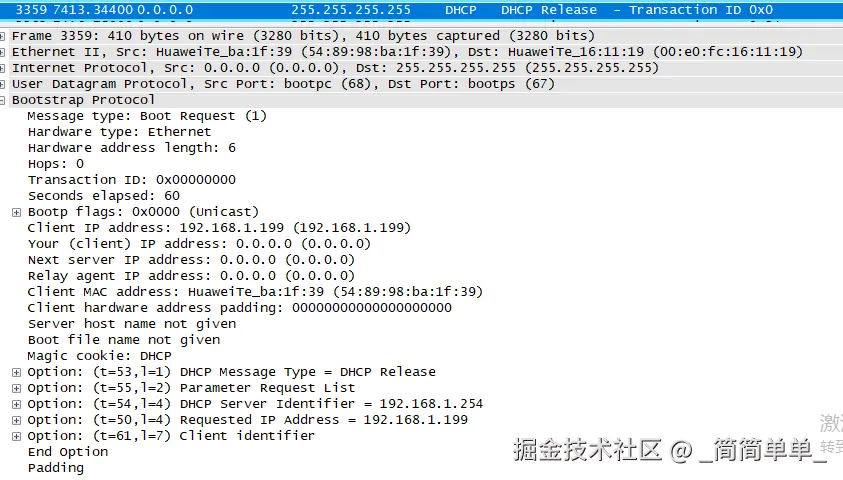Expand the User Datagram Protocol section
Viewport: 843px width, 480px height.
tap(2, 84)
